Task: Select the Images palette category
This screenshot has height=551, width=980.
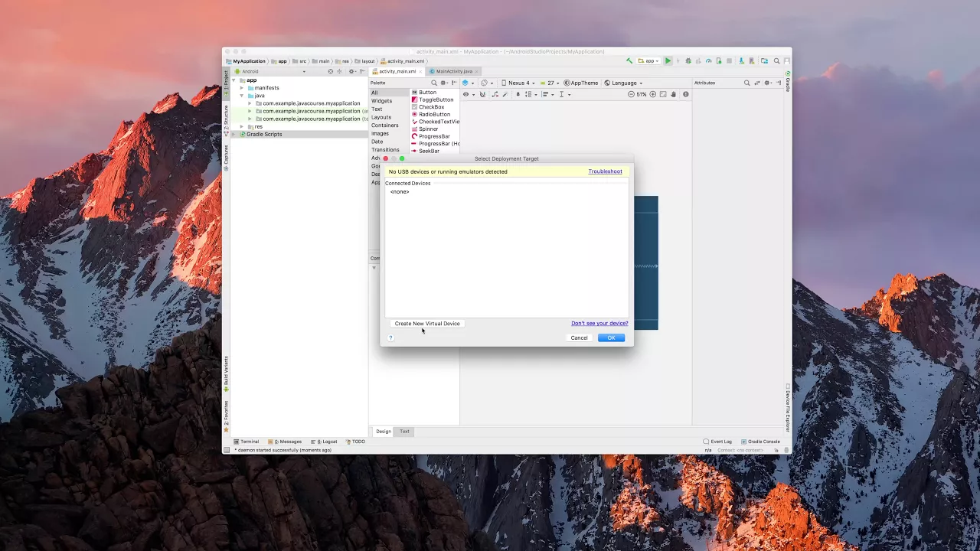Action: click(380, 133)
